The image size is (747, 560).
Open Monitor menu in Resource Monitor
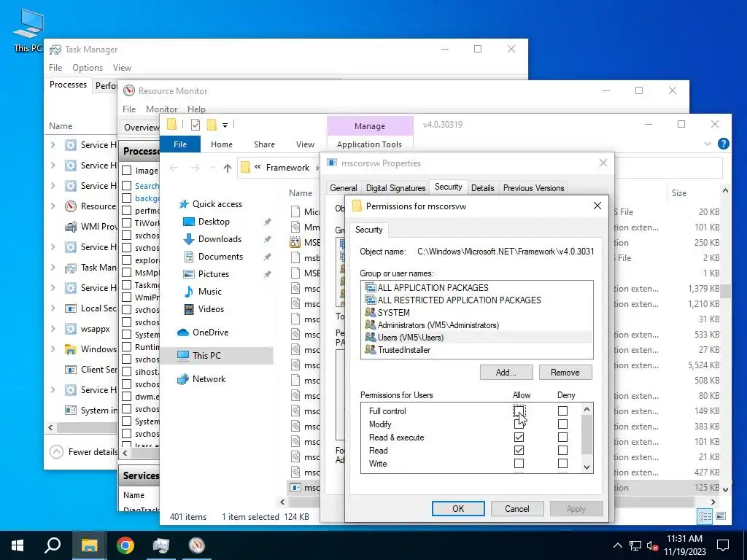161,109
